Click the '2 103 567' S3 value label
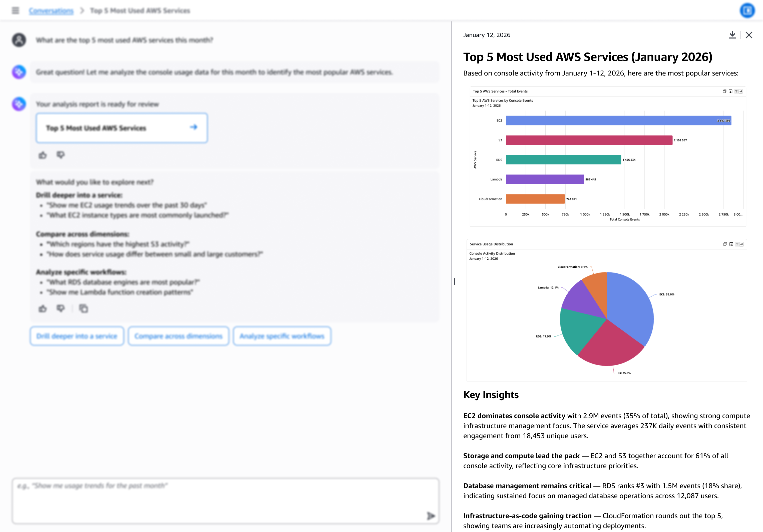 pos(680,140)
